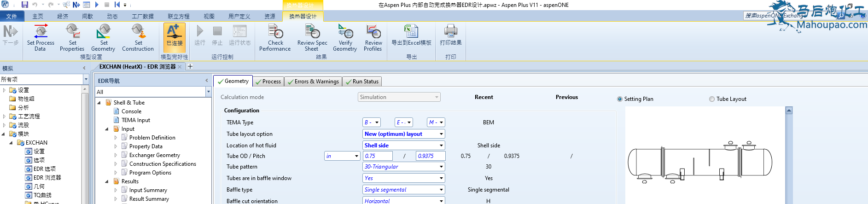
Task: Open TEMA front head type B dropdown
Action: tap(372, 122)
